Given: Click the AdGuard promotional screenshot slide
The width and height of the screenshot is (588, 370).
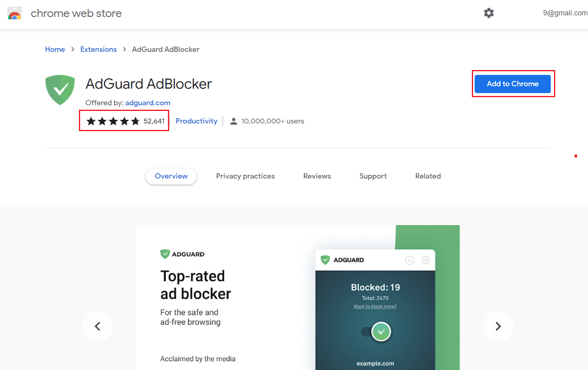Looking at the screenshot, I should pyautogui.click(x=298, y=298).
